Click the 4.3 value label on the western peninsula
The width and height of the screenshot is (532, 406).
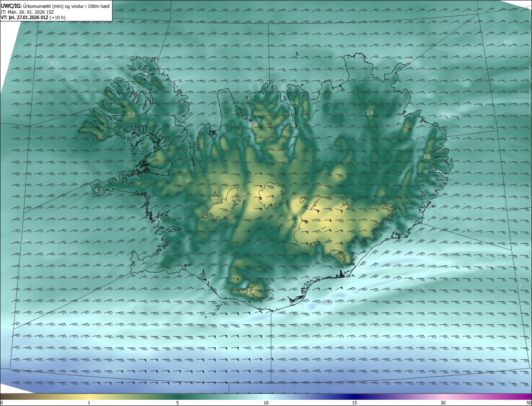(99, 190)
